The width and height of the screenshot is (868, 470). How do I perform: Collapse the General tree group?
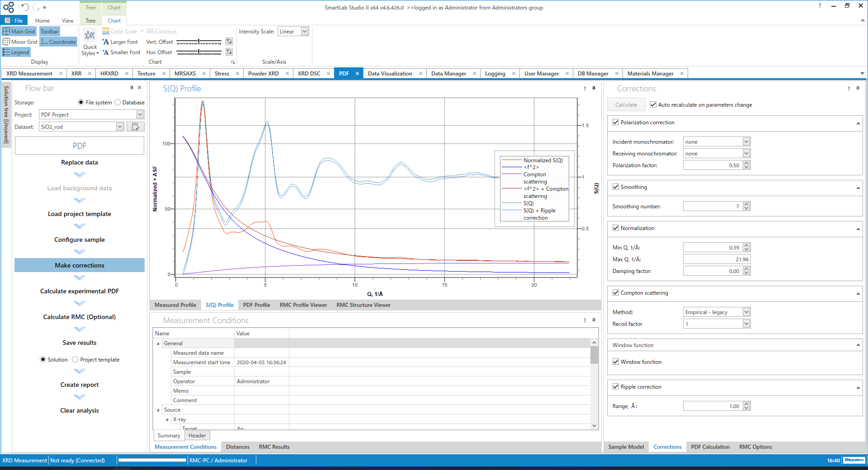[x=158, y=343]
